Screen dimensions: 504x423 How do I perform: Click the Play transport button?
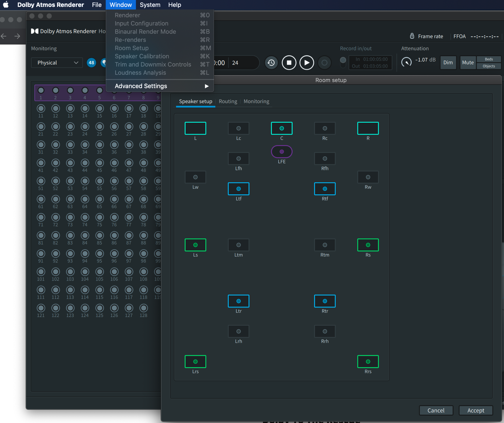click(x=307, y=63)
